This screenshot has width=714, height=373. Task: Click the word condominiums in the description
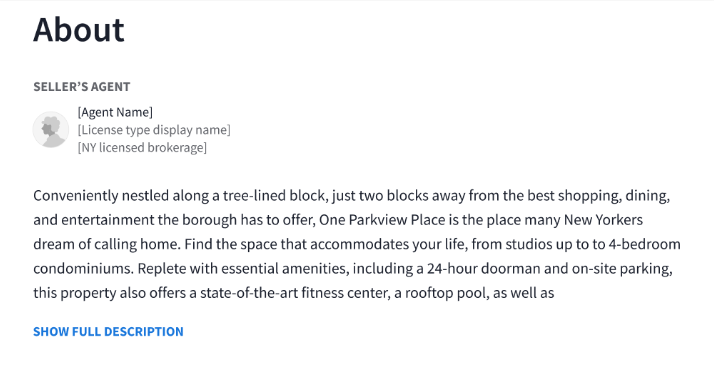(83, 269)
